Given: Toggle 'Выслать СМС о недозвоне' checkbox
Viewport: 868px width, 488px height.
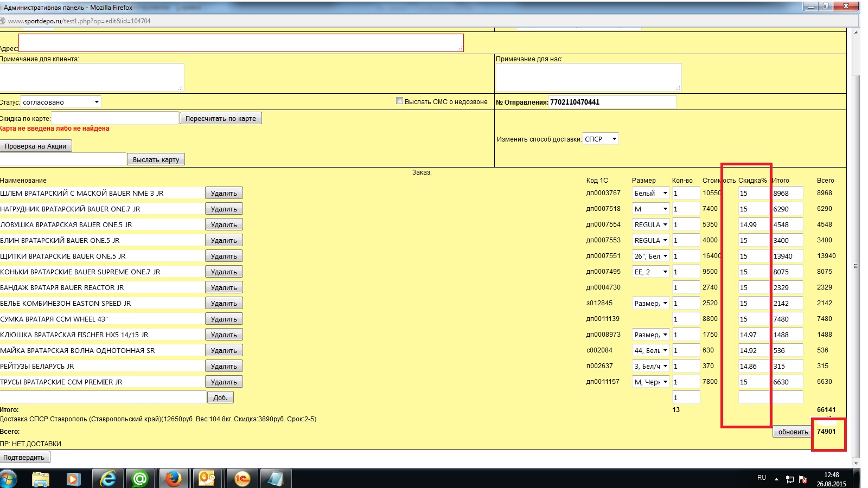Looking at the screenshot, I should pyautogui.click(x=400, y=101).
